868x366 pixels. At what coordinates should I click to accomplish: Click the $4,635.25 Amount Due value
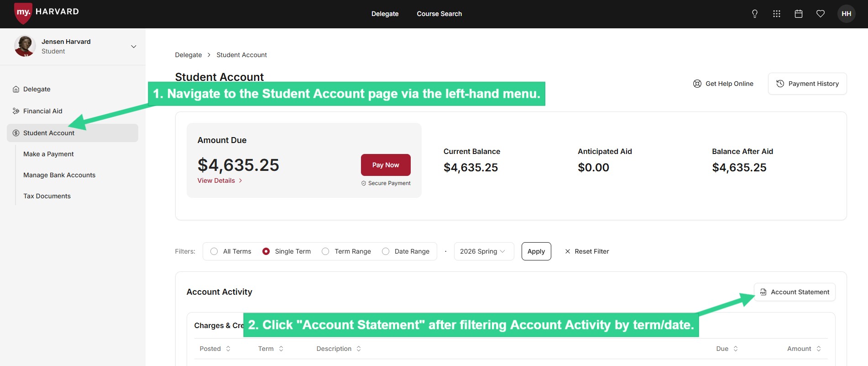click(x=238, y=165)
